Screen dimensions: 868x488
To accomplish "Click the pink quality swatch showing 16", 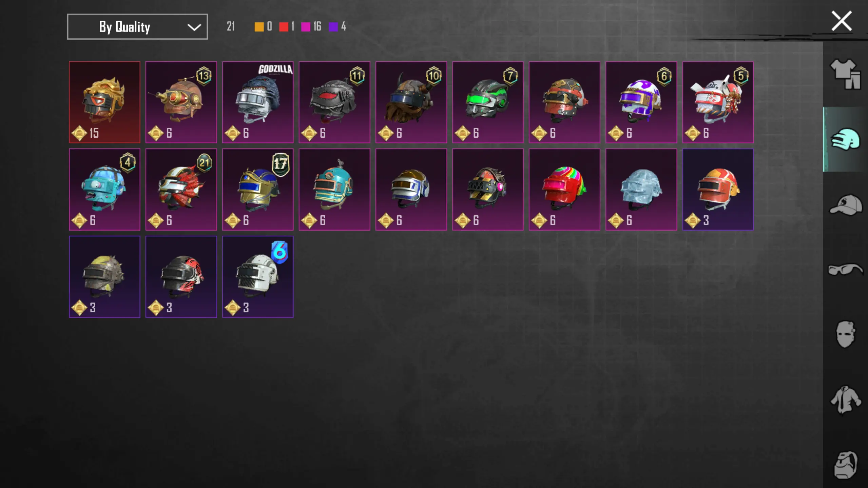I will [306, 27].
